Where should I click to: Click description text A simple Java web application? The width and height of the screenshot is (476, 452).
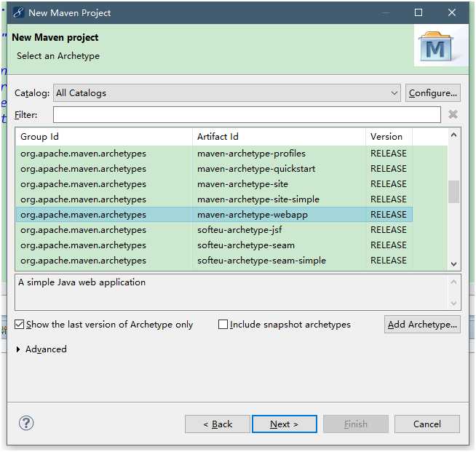point(82,282)
